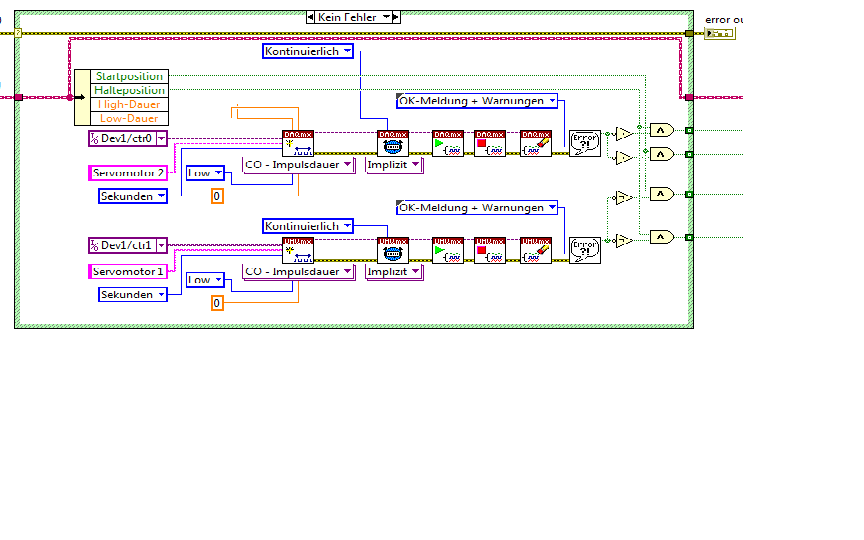
Task: Select DAQmx Stop Task VI in the Dev1/ctr1 chain
Action: click(x=490, y=251)
